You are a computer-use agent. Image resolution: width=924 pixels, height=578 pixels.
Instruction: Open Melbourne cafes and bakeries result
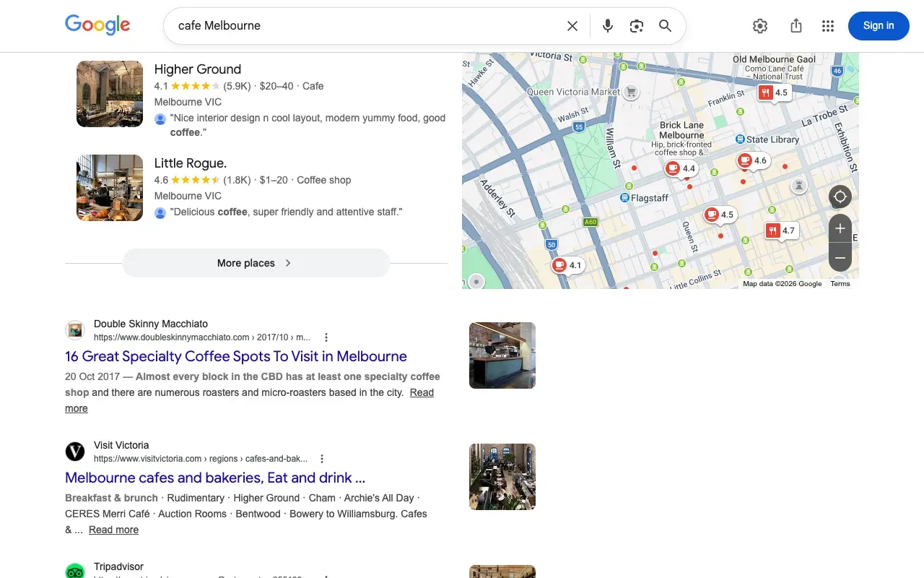(215, 478)
